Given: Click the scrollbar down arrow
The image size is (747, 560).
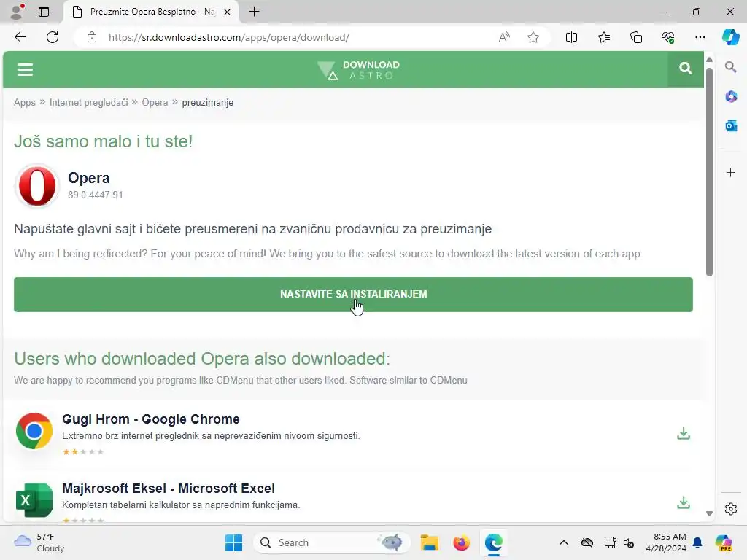Looking at the screenshot, I should pos(709,513).
